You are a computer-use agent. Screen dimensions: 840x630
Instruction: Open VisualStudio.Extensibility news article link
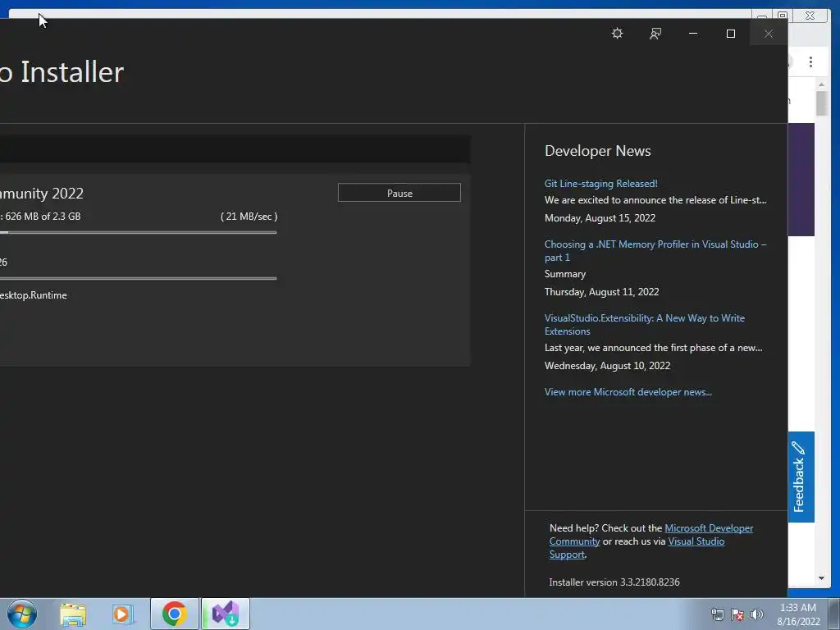pos(645,325)
